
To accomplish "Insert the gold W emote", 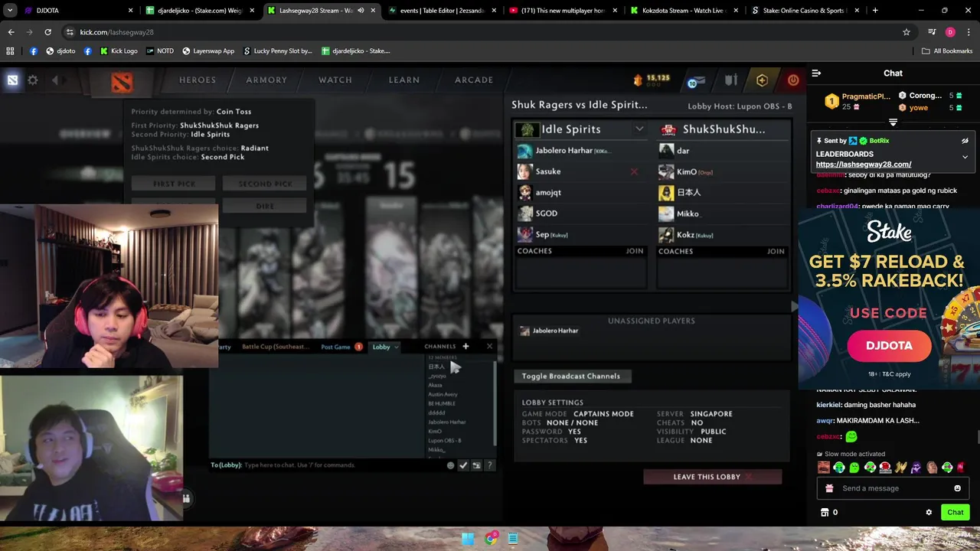I will click(x=900, y=467).
